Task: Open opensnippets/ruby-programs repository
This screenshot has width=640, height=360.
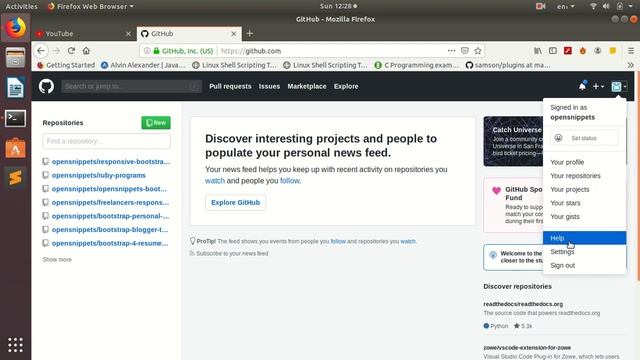Action: [99, 175]
